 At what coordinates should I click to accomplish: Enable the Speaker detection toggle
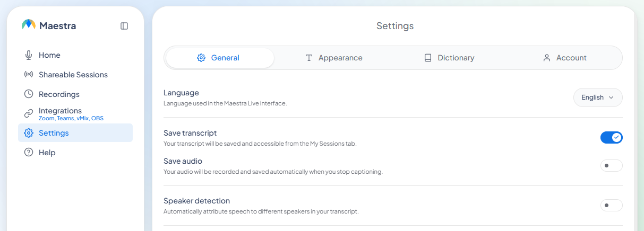(611, 205)
